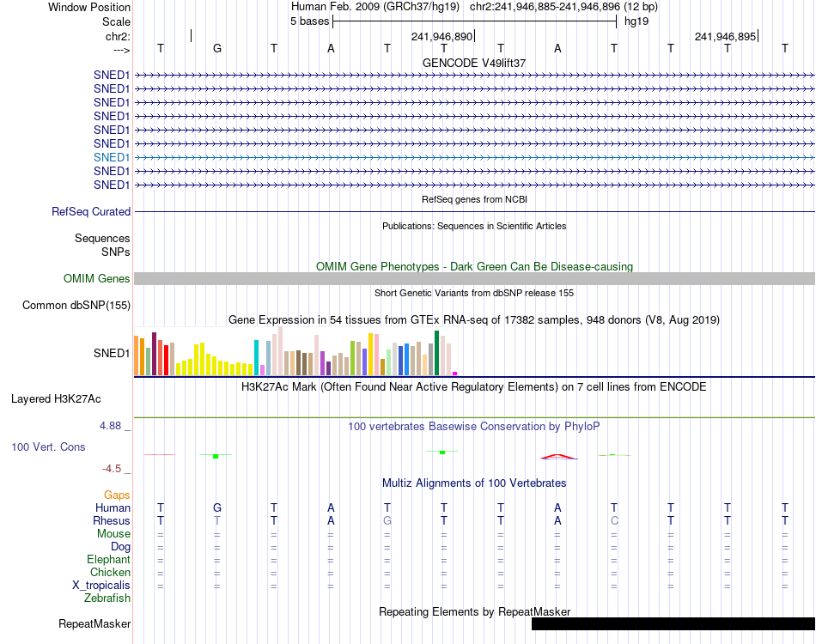
Task: Click the chr2: ruler label
Action: [118, 36]
